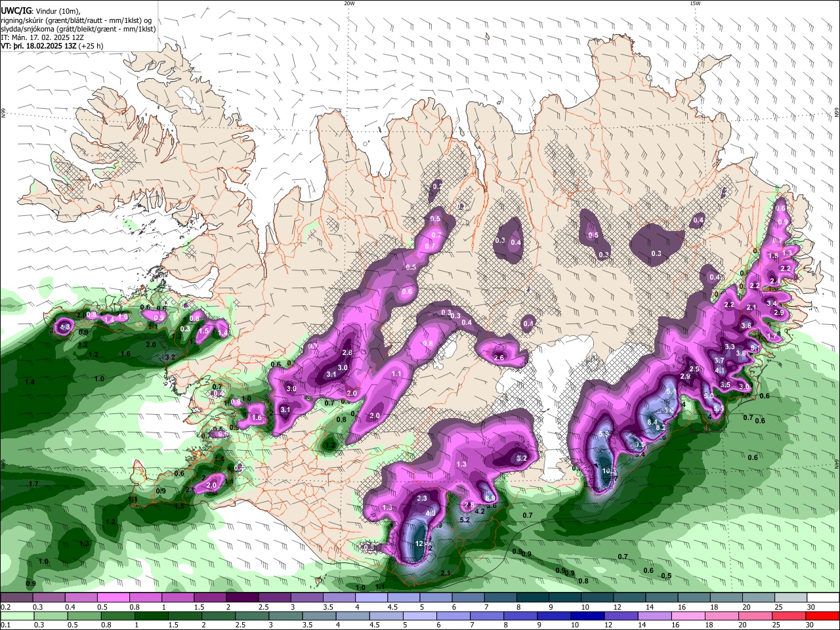Click the '2.4' value in the east fjords

774,281
